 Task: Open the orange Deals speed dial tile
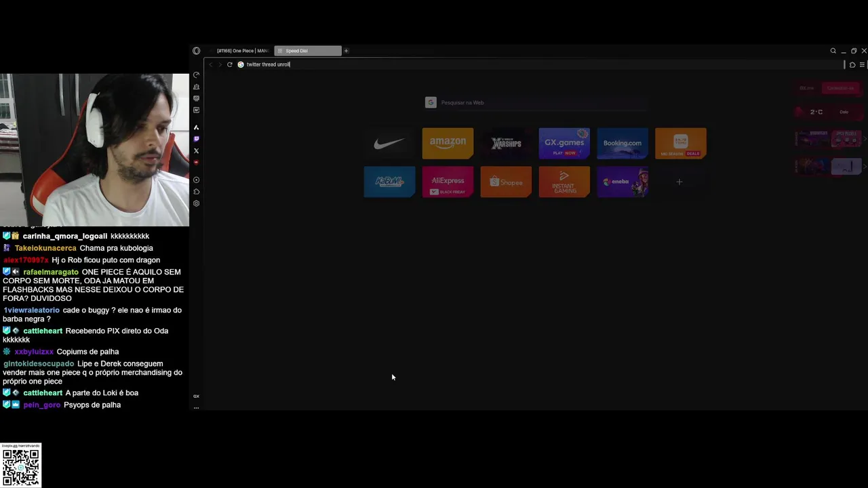(681, 143)
